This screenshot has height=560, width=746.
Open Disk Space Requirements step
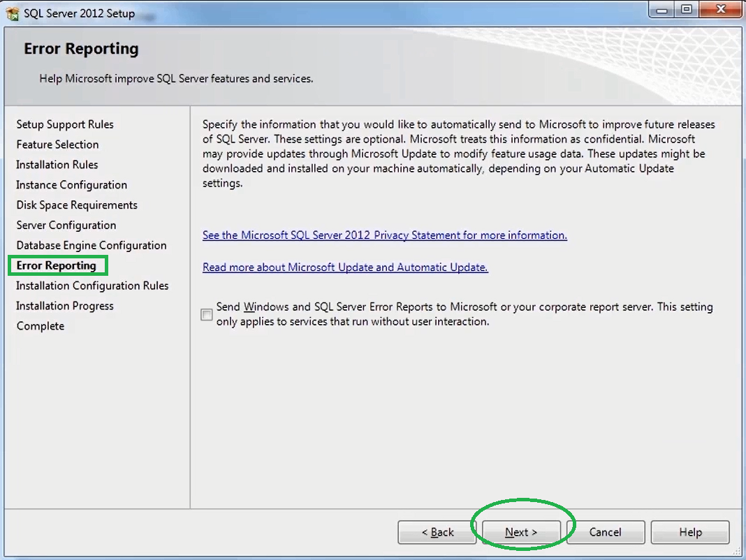pos(76,205)
